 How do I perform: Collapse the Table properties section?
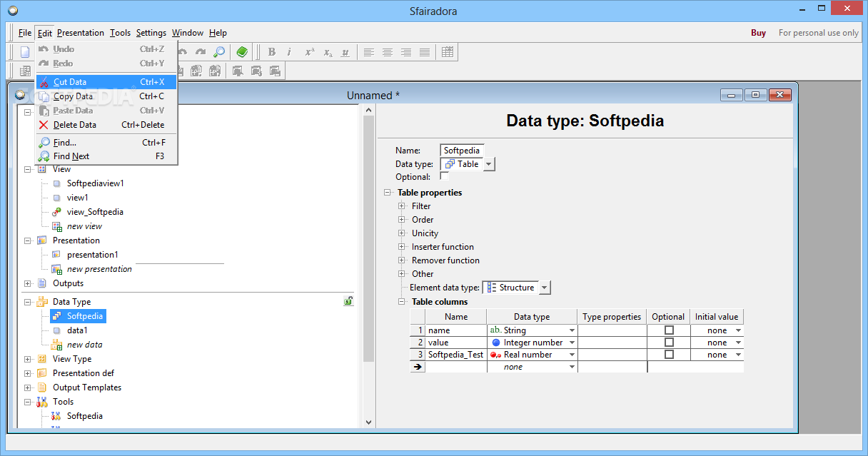388,193
